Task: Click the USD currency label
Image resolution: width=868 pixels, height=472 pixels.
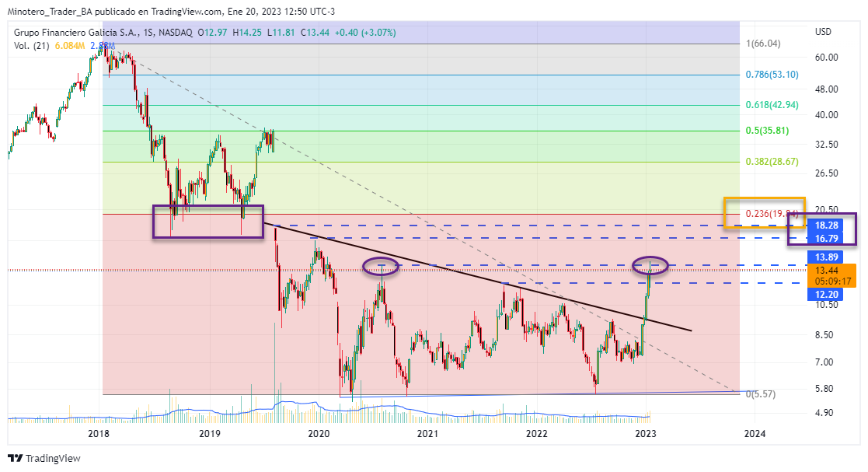Action: [823, 32]
